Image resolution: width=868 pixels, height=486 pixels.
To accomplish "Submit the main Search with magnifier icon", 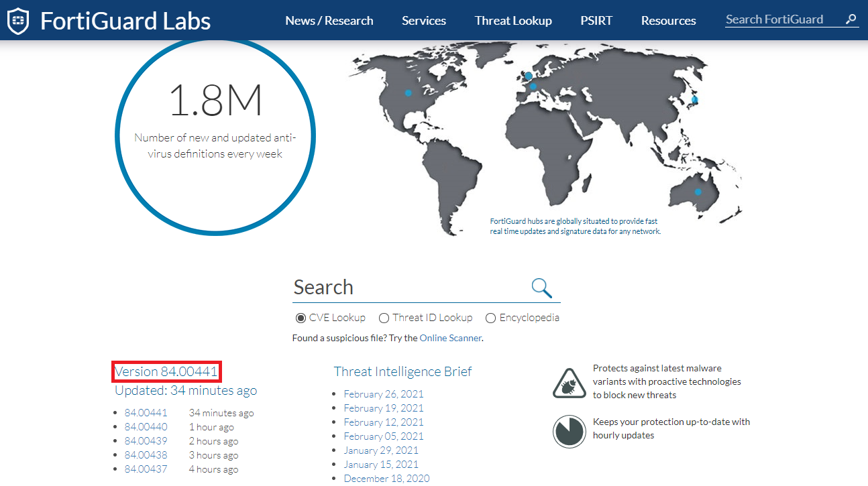I will pyautogui.click(x=541, y=288).
